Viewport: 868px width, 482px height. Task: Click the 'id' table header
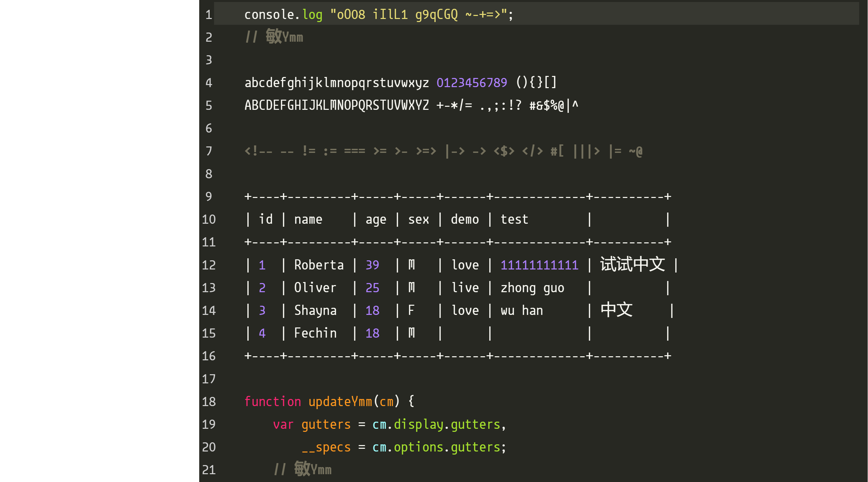(266, 219)
